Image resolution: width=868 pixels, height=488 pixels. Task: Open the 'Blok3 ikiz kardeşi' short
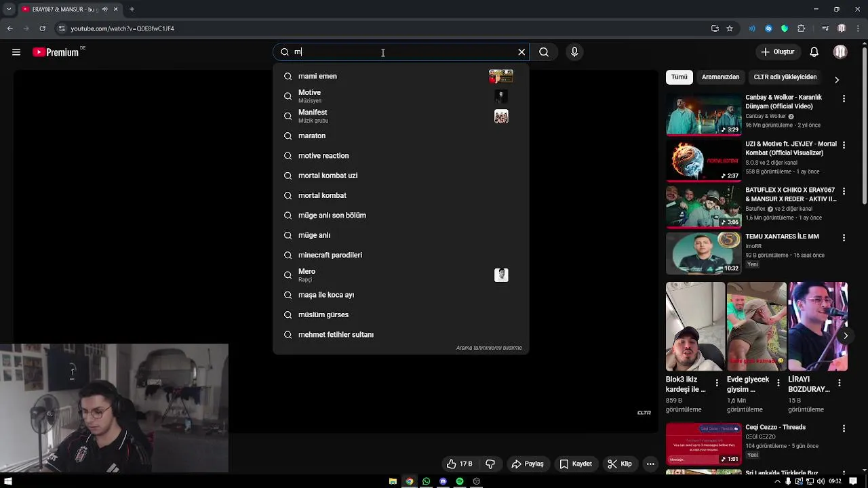point(695,326)
